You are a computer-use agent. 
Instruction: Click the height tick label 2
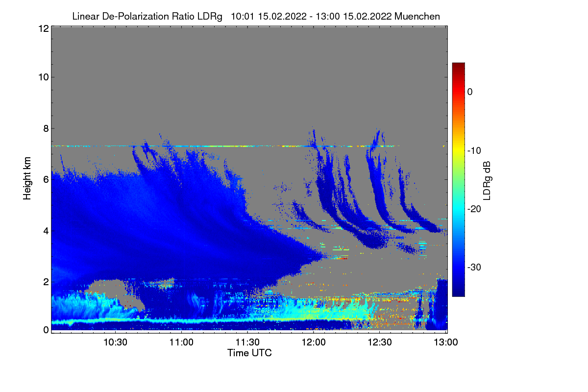(46, 282)
